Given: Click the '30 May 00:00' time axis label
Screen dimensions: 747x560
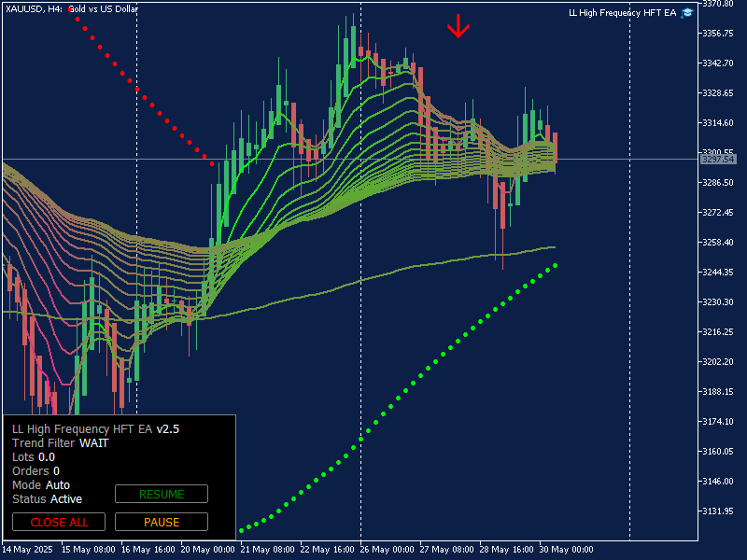Looking at the screenshot, I should click(567, 550).
